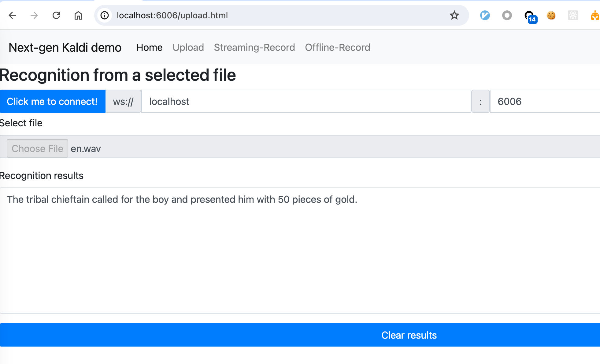The image size is (600, 364).
Task: Switch to the Upload page
Action: (x=188, y=47)
